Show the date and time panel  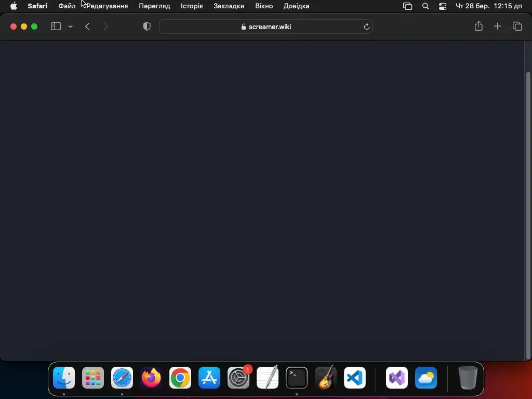pyautogui.click(x=488, y=6)
